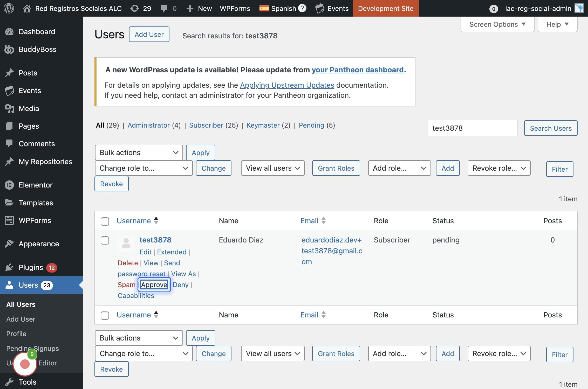Toggle the select-all checkbox in table header
The height and width of the screenshot is (389, 588).
[105, 221]
